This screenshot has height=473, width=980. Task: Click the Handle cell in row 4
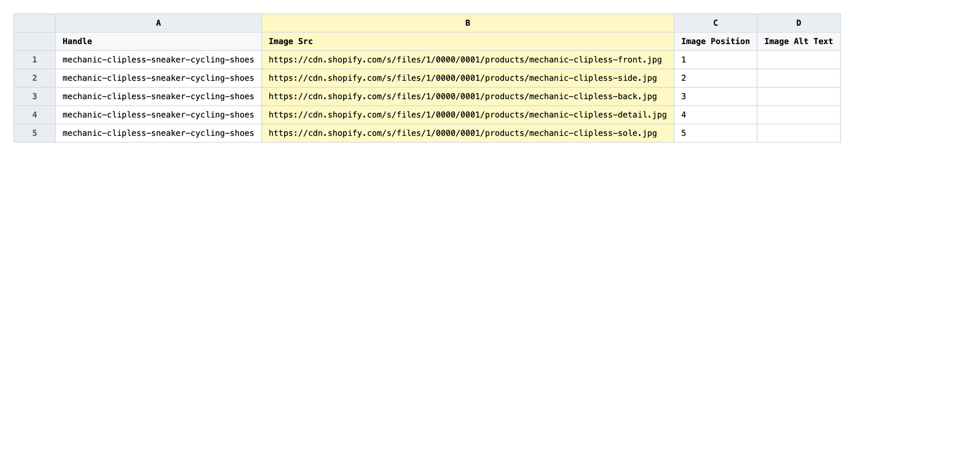pyautogui.click(x=158, y=115)
